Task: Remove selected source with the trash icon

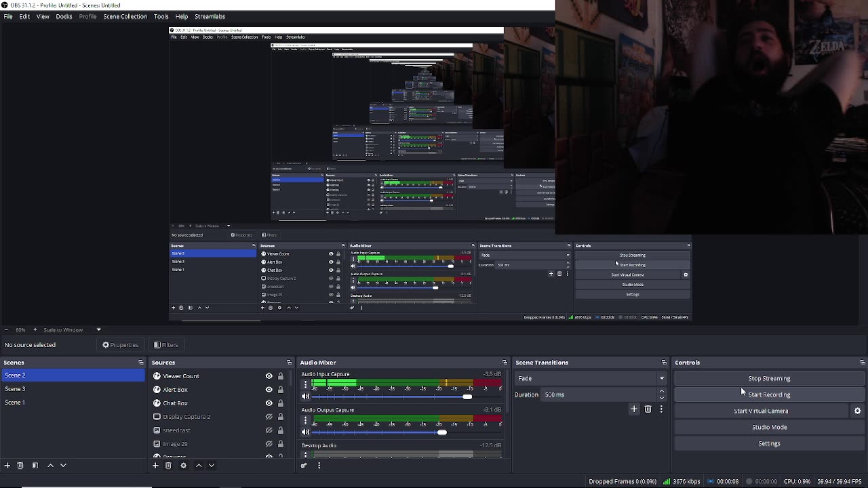Action: coord(168,466)
